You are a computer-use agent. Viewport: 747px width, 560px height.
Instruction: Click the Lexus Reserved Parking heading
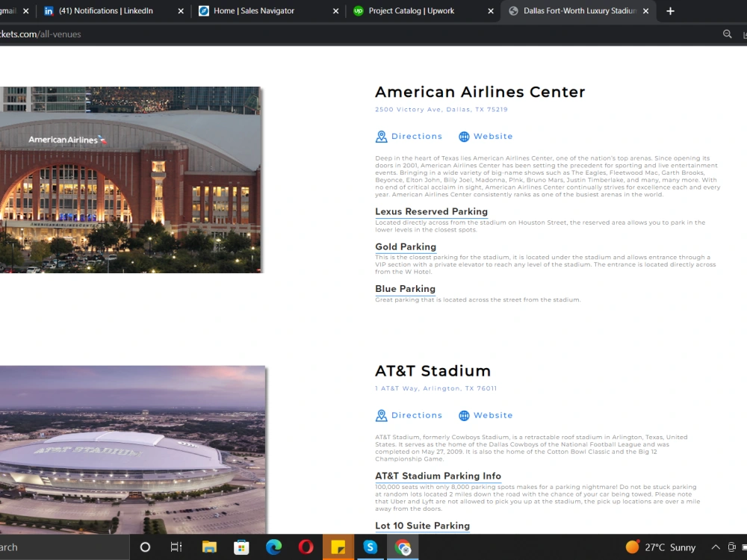pyautogui.click(x=431, y=211)
